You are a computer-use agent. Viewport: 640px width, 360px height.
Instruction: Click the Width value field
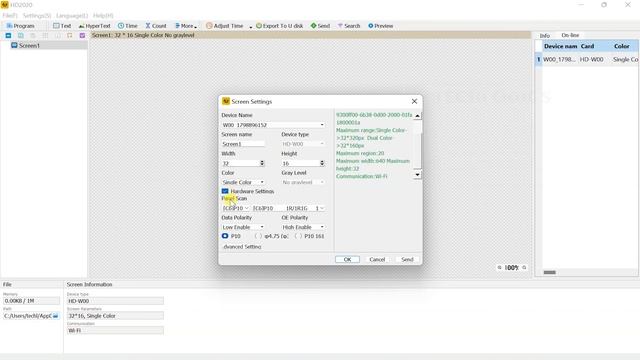[240, 163]
